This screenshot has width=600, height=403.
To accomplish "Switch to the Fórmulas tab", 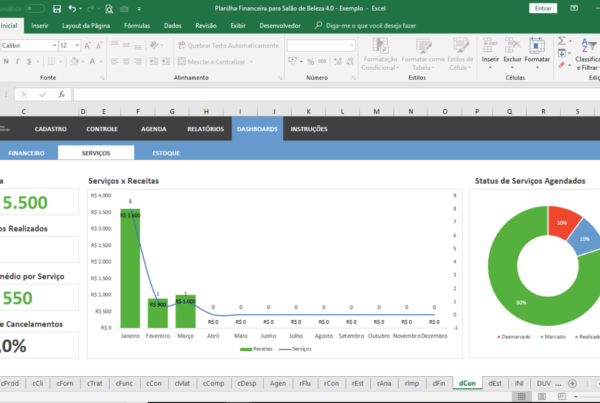I will (137, 26).
